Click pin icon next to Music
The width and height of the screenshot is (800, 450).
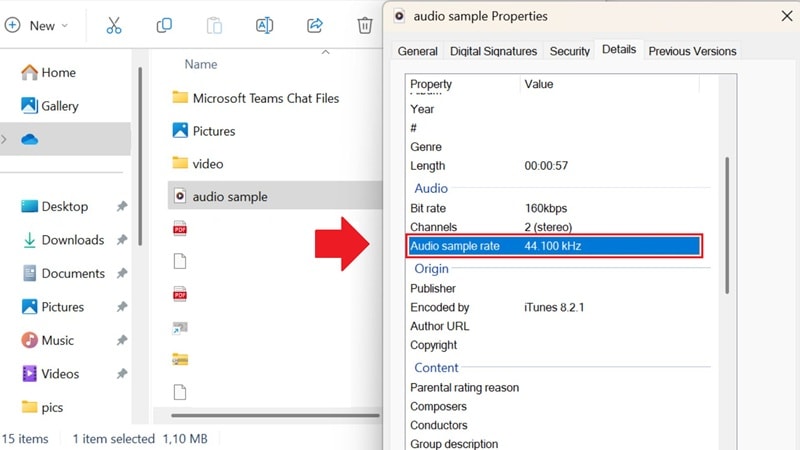tap(121, 340)
